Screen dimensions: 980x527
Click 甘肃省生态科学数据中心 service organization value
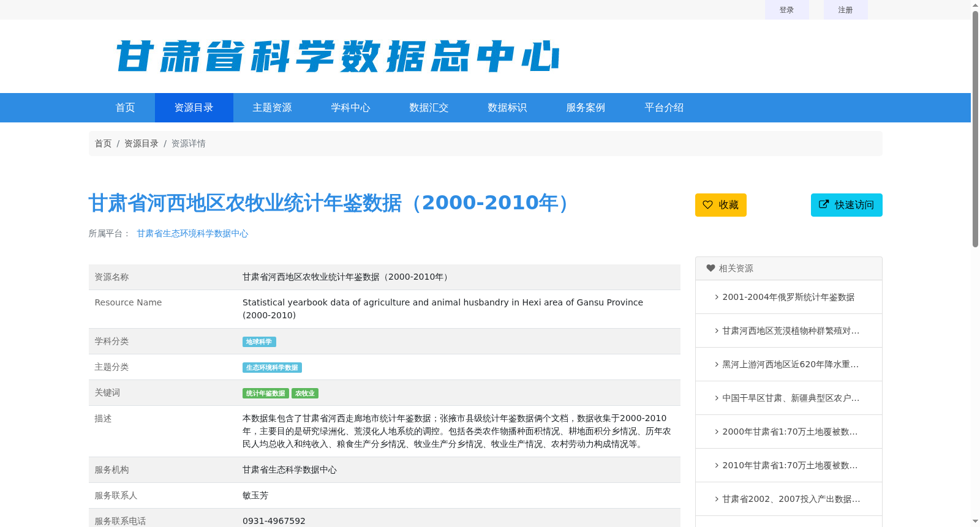(x=290, y=469)
